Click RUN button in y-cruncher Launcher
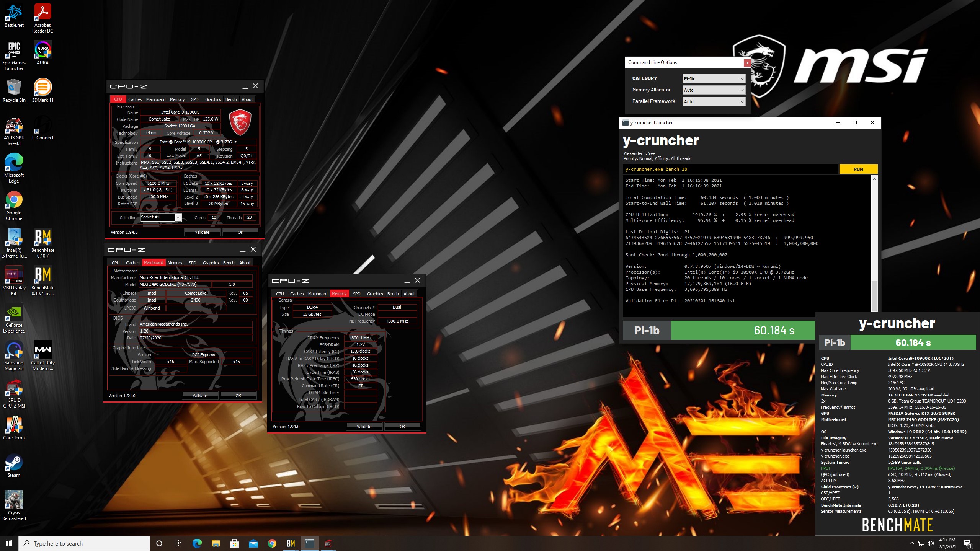The height and width of the screenshot is (551, 980). tap(858, 169)
